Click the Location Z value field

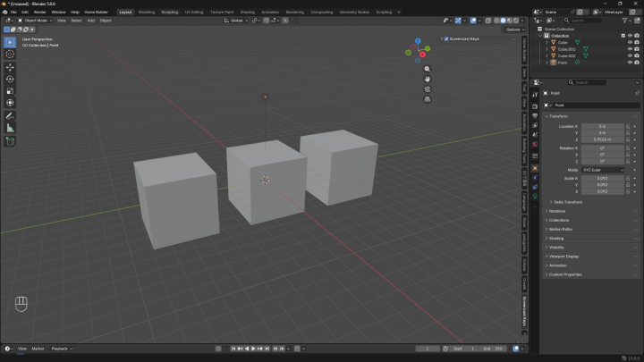tap(603, 139)
